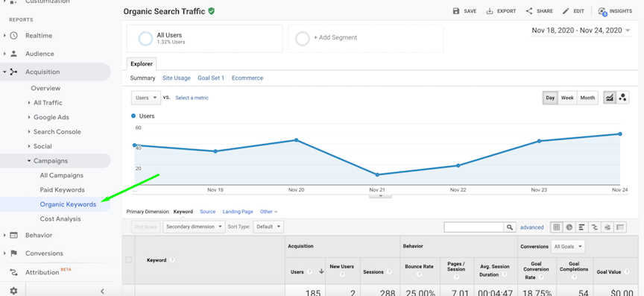Set chart granularity to Week
The image size is (644, 296).
(x=567, y=98)
